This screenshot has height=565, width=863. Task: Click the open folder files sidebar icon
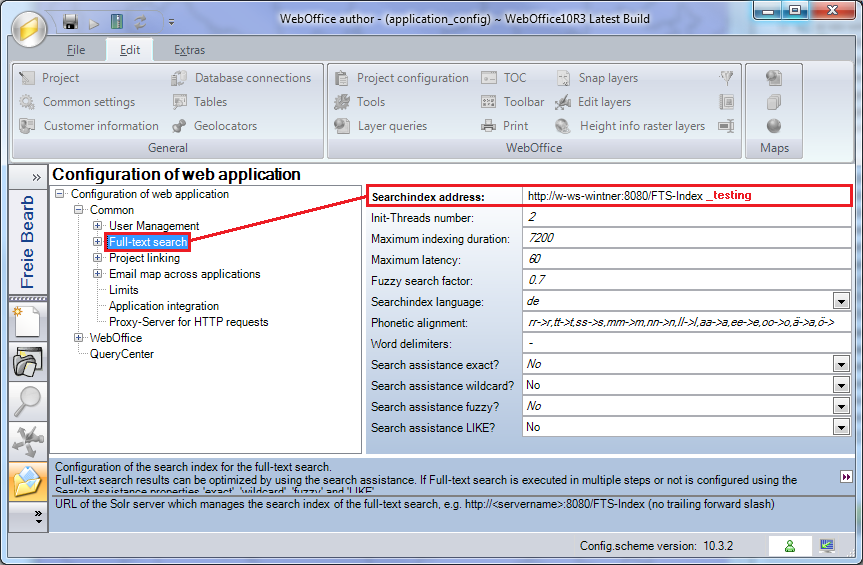28,361
